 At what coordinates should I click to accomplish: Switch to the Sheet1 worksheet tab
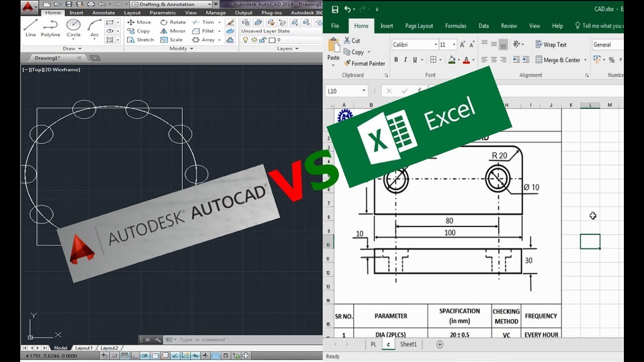pyautogui.click(x=408, y=344)
